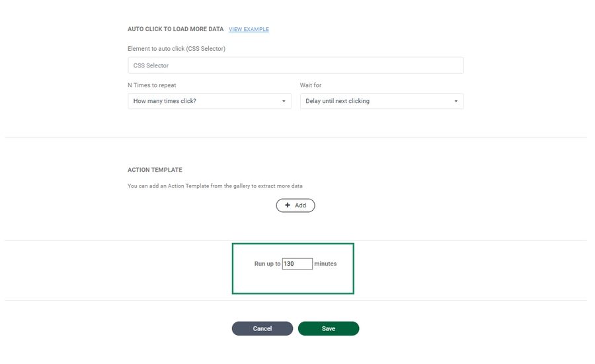595x364 pixels.
Task: Focus the Run up to minutes field
Action: click(297, 264)
